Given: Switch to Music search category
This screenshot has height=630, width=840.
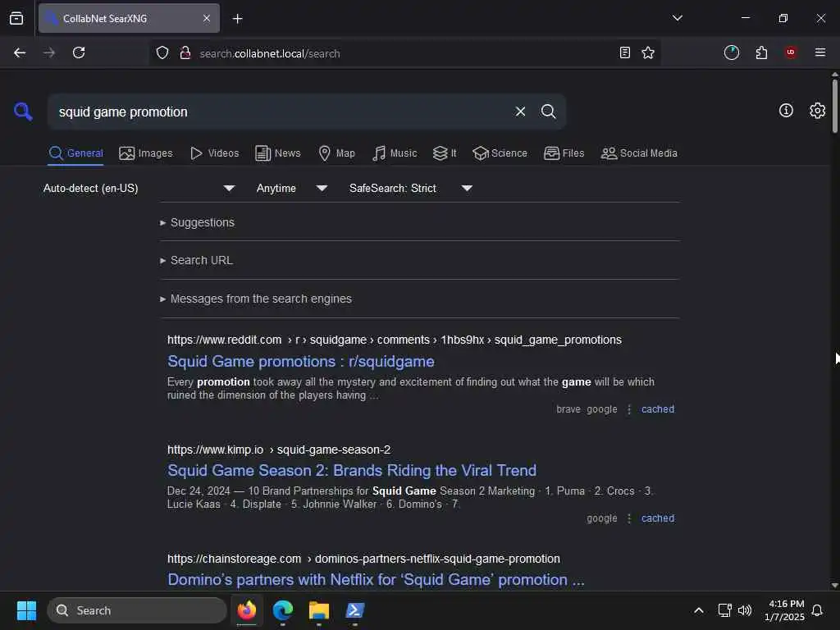Looking at the screenshot, I should pos(395,153).
